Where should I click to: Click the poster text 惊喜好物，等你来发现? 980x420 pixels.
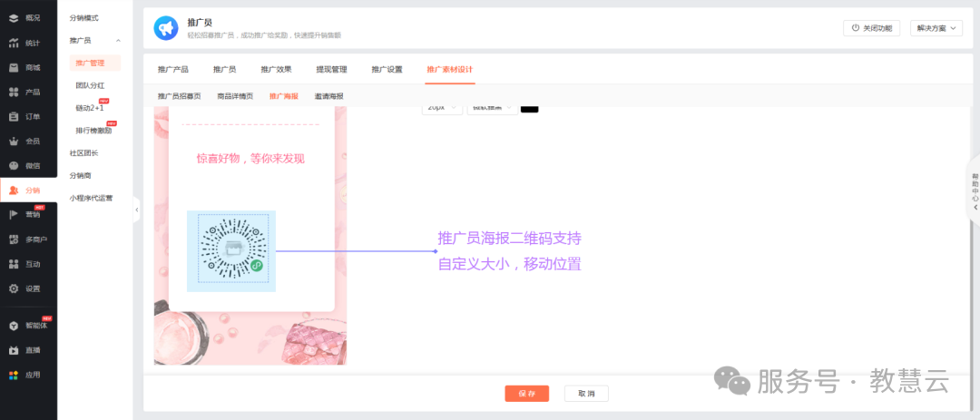click(x=250, y=159)
